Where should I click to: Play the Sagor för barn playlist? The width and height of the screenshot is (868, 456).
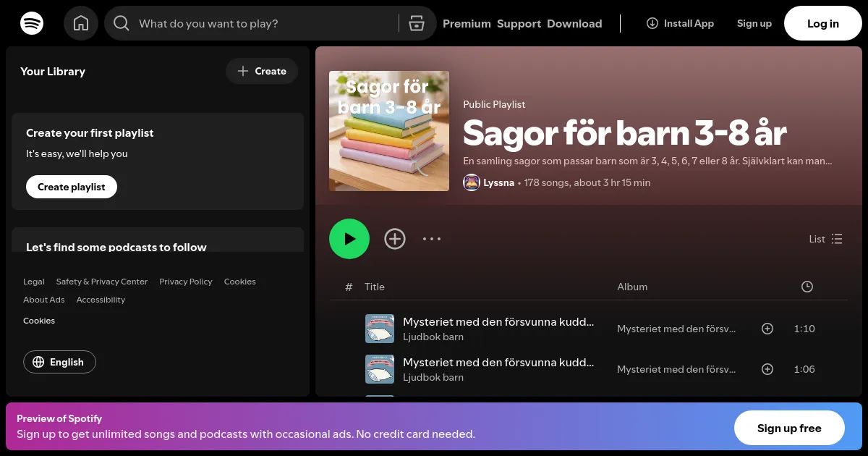349,239
